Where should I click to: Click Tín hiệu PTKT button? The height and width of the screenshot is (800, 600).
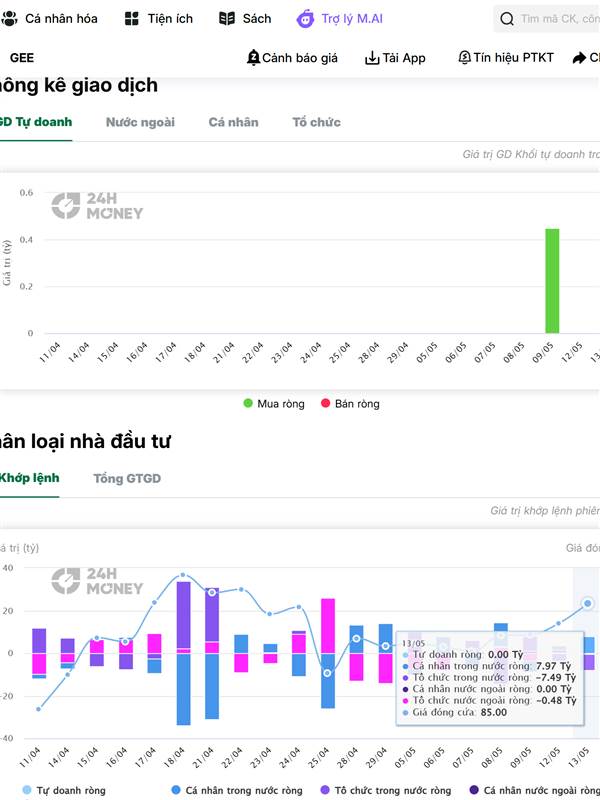coord(506,57)
